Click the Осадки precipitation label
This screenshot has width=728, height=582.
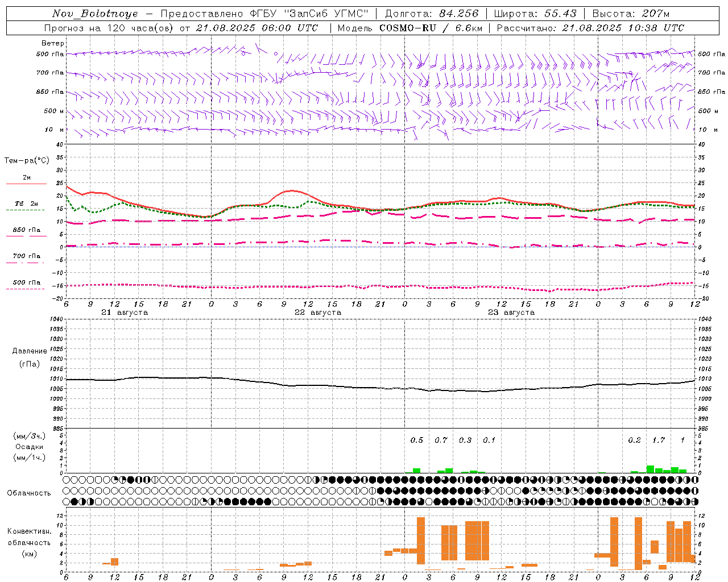pyautogui.click(x=30, y=447)
